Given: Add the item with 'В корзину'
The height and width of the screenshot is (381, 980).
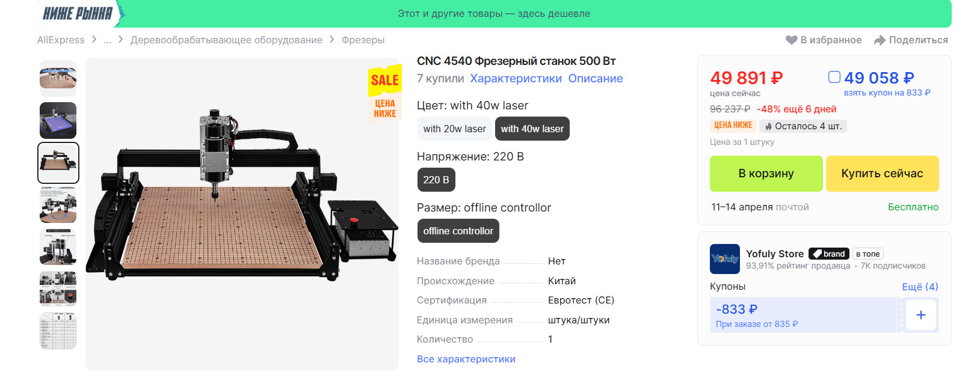Looking at the screenshot, I should [766, 174].
